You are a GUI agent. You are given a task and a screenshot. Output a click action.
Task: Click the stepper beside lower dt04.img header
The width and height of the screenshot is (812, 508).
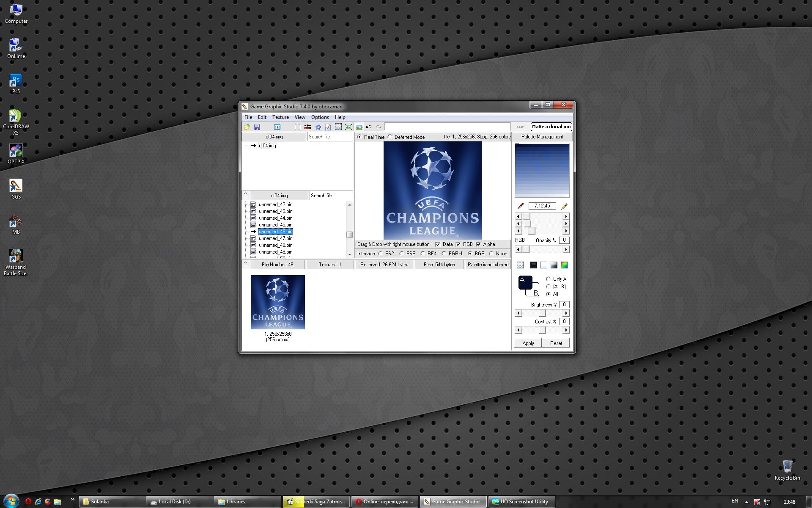[246, 196]
